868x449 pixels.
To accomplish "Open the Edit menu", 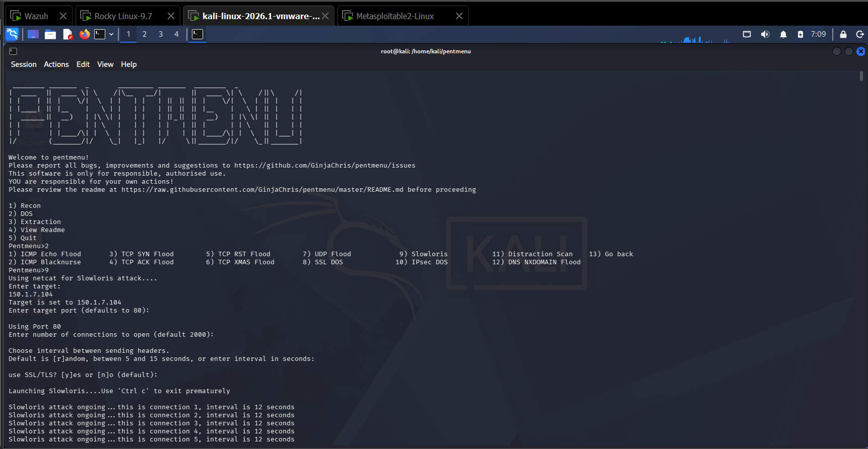I will click(x=83, y=64).
